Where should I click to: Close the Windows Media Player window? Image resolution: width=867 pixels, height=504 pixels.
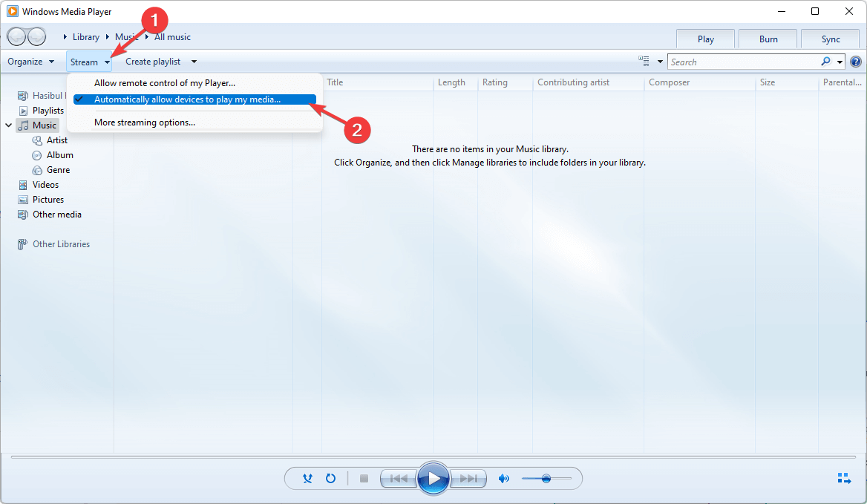849,11
